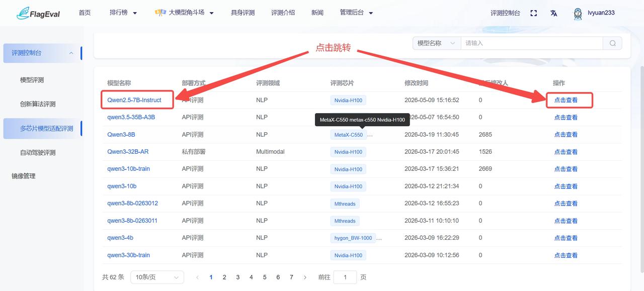The height and width of the screenshot is (291, 644).
Task: Go to page 6
Action: tap(278, 277)
